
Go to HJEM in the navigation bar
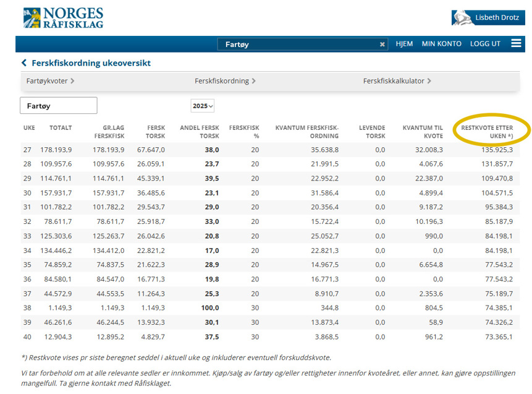click(x=404, y=44)
